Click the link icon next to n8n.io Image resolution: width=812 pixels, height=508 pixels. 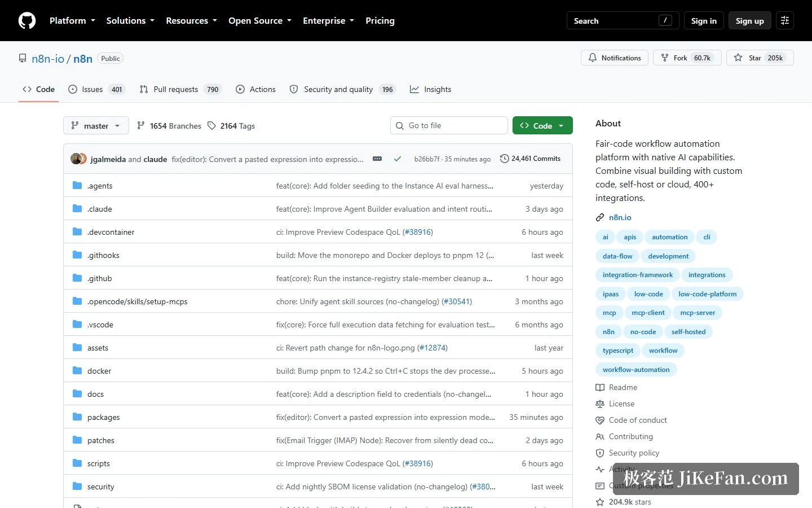click(x=600, y=217)
